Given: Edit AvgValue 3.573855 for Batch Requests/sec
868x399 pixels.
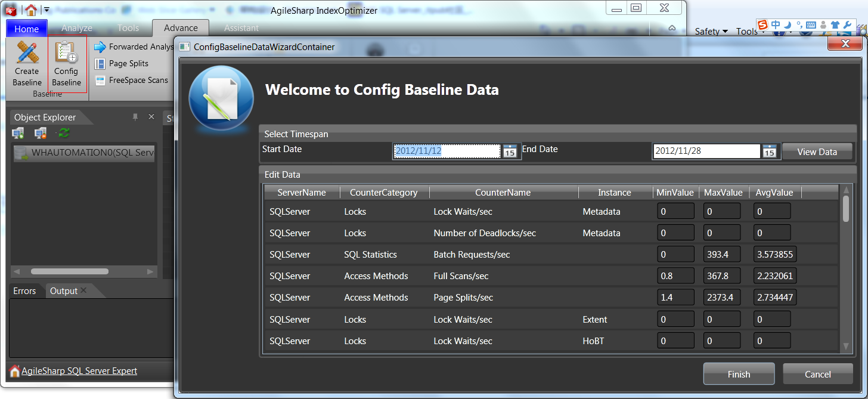Looking at the screenshot, I should point(775,255).
